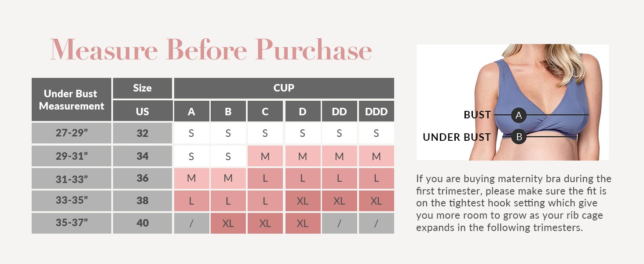
Task: Click the US size header cell
Action: [142, 111]
